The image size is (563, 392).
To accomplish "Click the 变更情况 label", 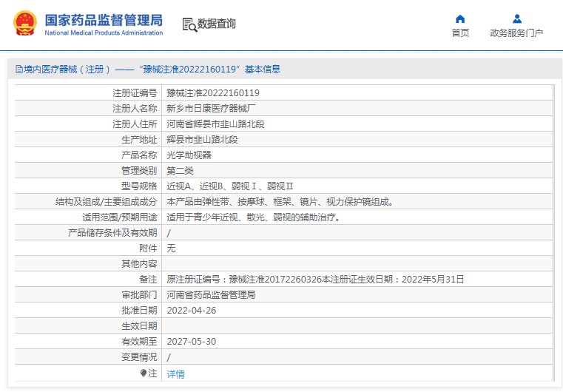I will click(x=139, y=357).
